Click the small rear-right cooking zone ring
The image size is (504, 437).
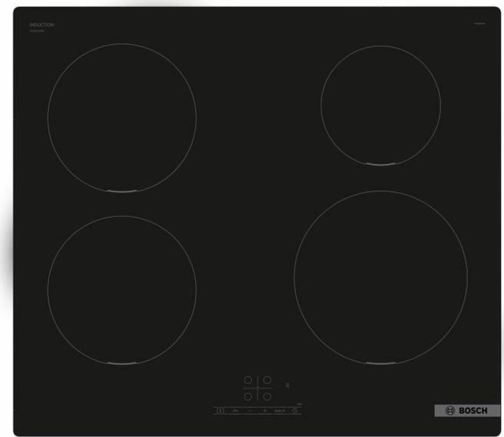pos(381,105)
